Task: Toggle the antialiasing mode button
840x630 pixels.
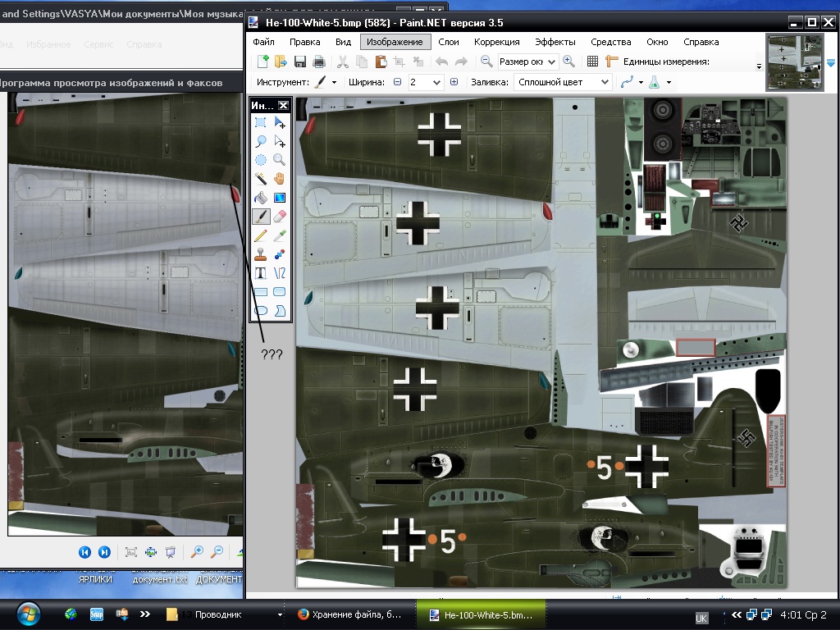Action: pos(629,82)
